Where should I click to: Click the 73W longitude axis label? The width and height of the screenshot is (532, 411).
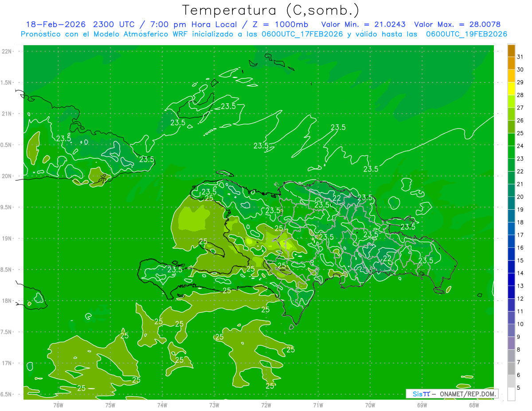coord(214,405)
